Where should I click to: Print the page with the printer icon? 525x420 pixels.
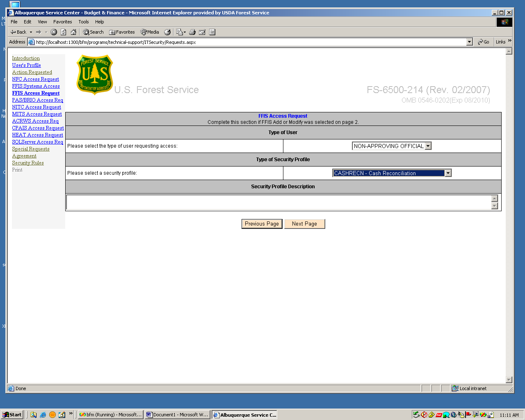(192, 32)
